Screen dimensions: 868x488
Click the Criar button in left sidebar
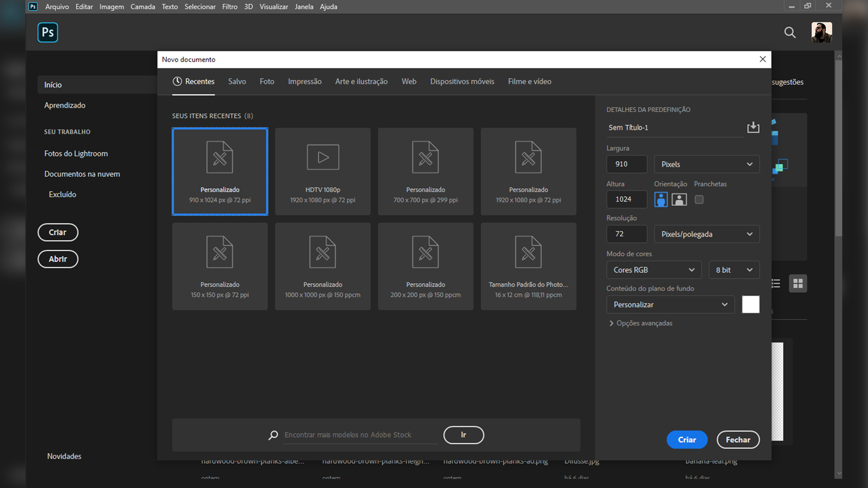click(x=58, y=232)
